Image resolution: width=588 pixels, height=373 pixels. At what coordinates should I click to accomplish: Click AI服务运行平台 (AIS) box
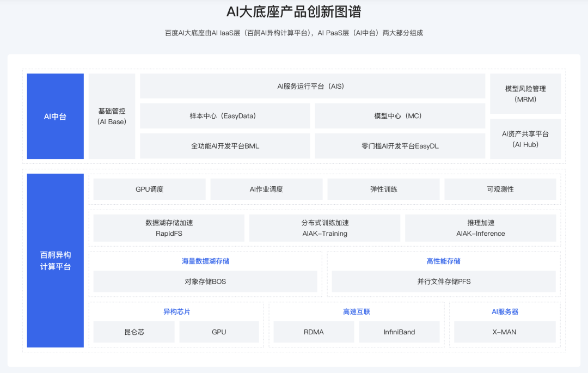(312, 86)
